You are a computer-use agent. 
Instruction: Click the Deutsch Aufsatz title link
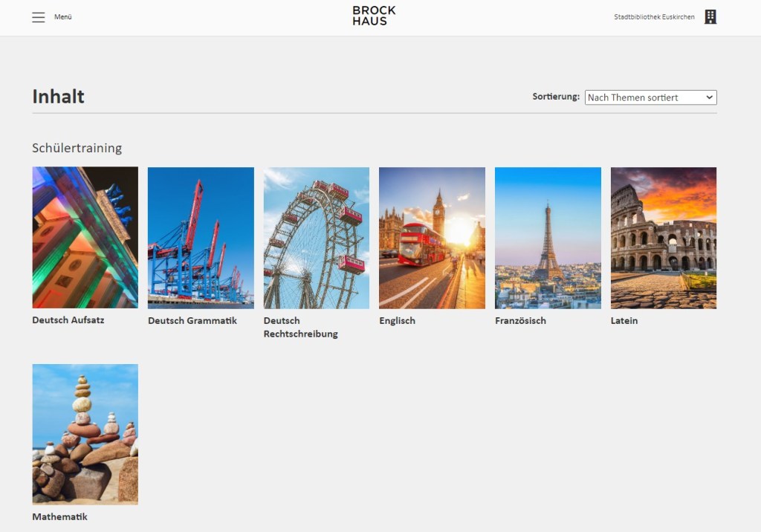point(68,320)
